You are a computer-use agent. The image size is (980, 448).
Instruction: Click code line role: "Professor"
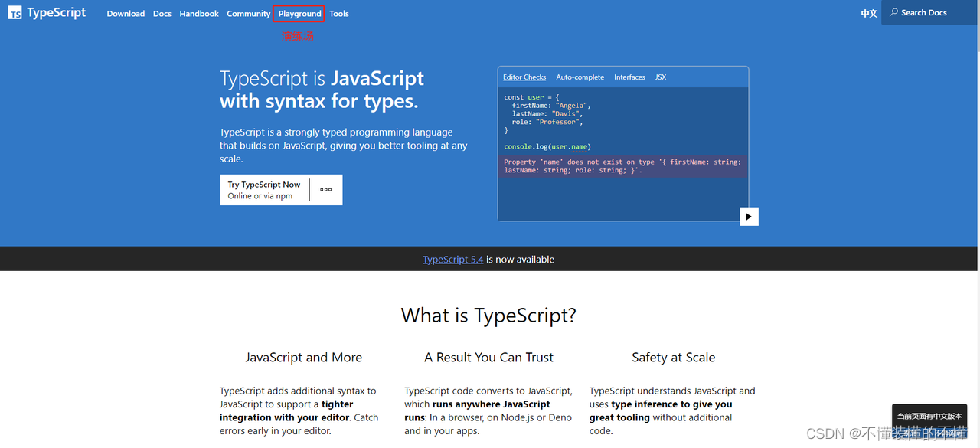[x=547, y=122]
